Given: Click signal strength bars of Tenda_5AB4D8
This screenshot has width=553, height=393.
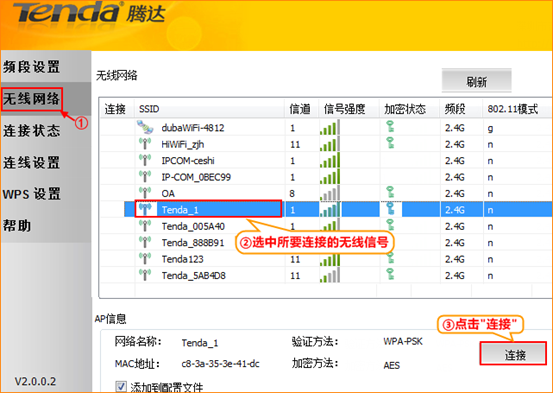Looking at the screenshot, I should point(330,275).
